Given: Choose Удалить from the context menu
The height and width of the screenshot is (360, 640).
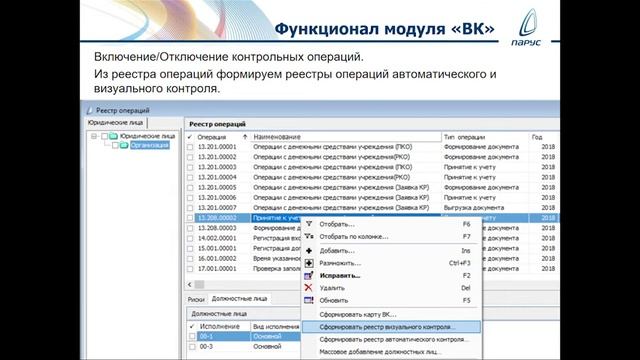Looking at the screenshot, I should [x=392, y=288].
